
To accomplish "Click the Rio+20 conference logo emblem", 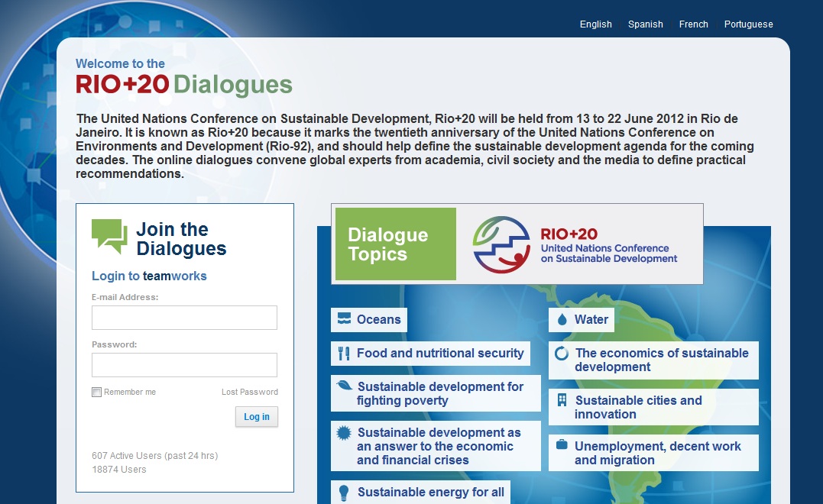I will 501,244.
